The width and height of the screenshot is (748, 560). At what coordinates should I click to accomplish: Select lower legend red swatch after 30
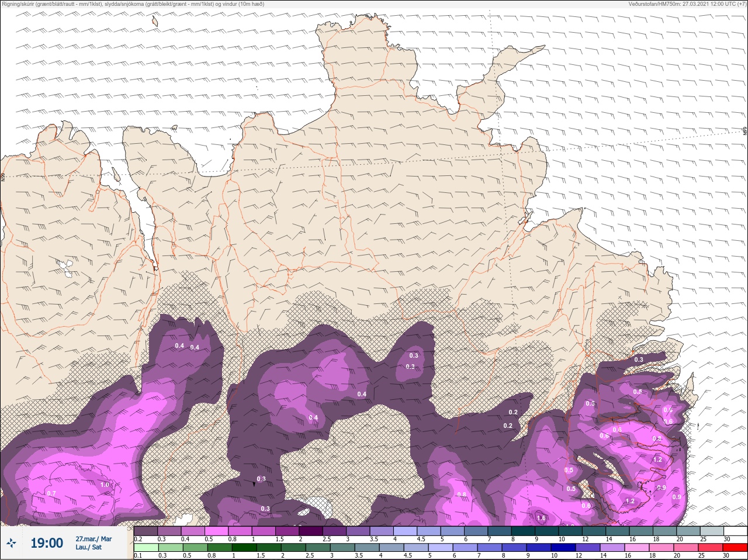[x=735, y=548]
